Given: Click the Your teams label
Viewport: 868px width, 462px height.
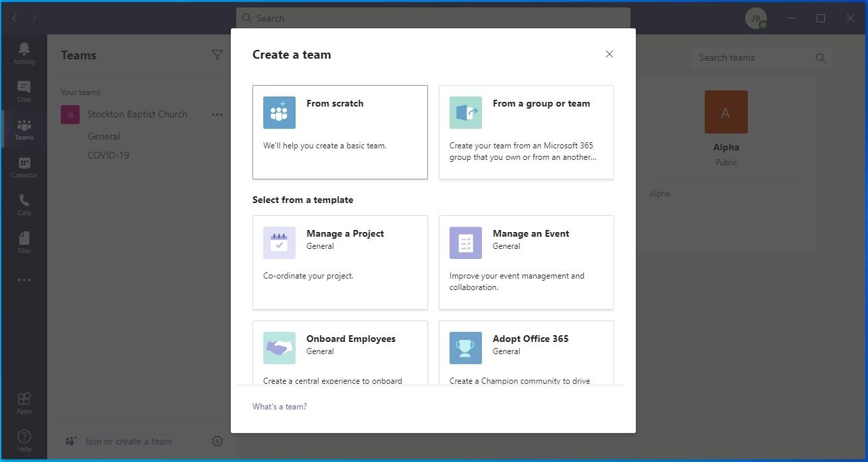Looking at the screenshot, I should 80,92.
